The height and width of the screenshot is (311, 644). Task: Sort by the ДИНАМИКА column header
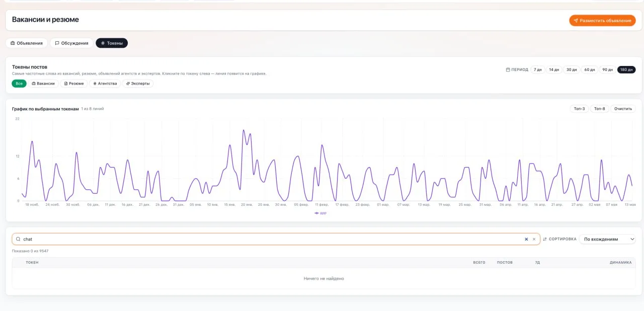620,263
